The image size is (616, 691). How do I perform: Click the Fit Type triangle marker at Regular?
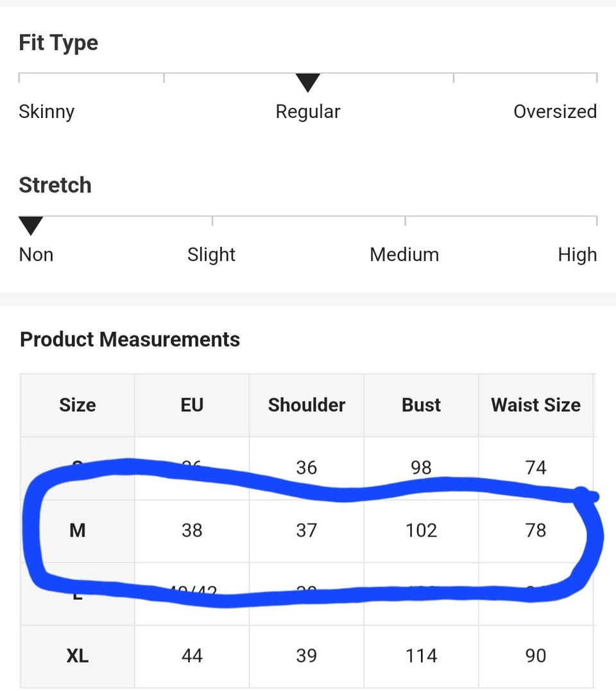coord(307,82)
